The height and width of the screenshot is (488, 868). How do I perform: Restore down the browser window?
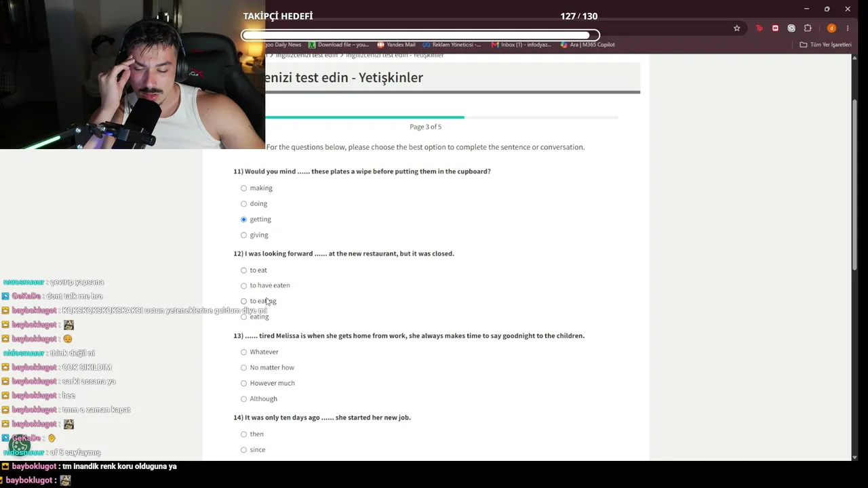[827, 9]
